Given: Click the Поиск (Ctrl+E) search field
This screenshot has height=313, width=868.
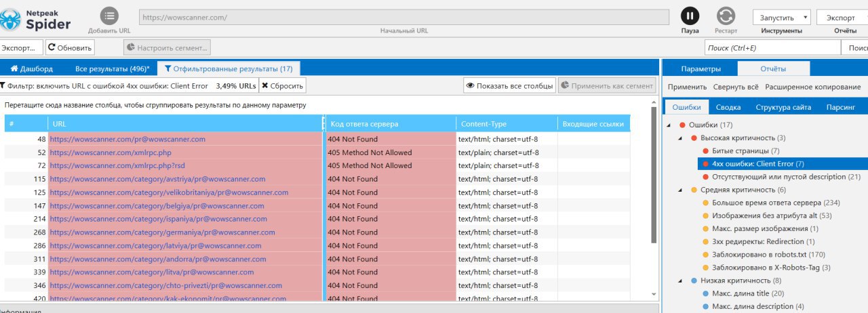Looking at the screenshot, I should pos(772,47).
